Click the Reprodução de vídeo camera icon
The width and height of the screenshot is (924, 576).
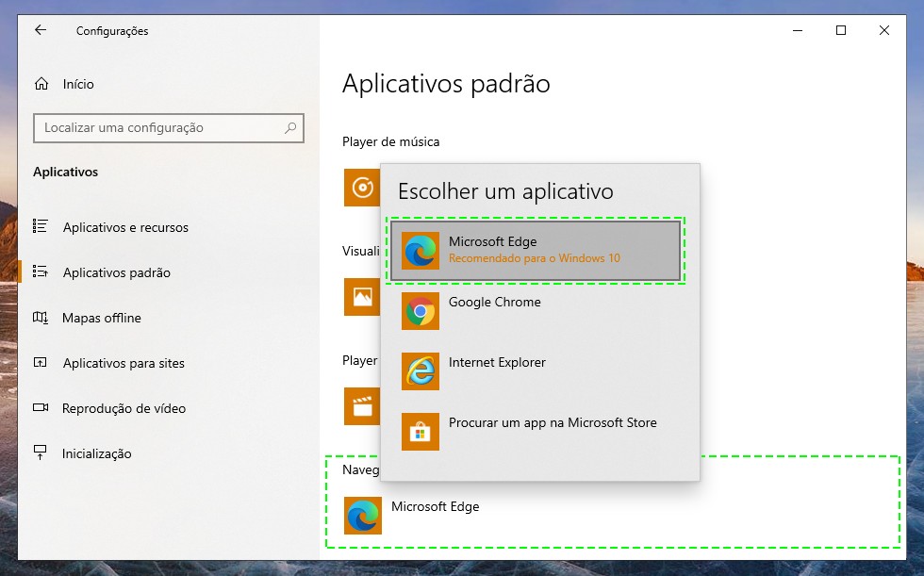click(40, 407)
